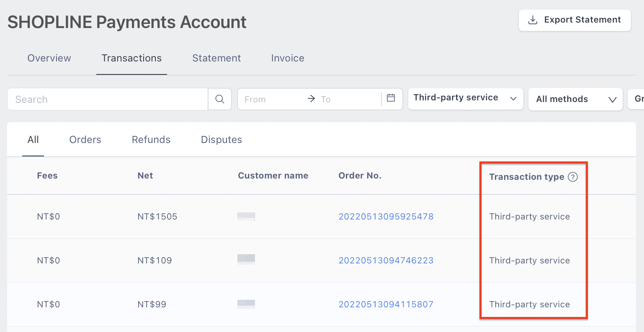Click the Transaction type column header
644x332 pixels.
(527, 177)
